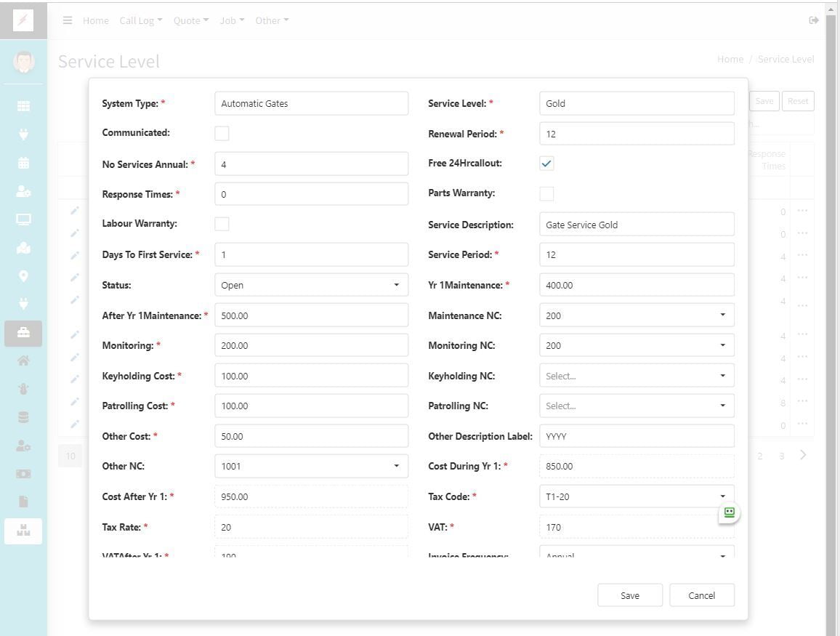Viewport: 840px width, 636px height.
Task: Expand the Keyholding NC dropdown
Action: pos(637,376)
